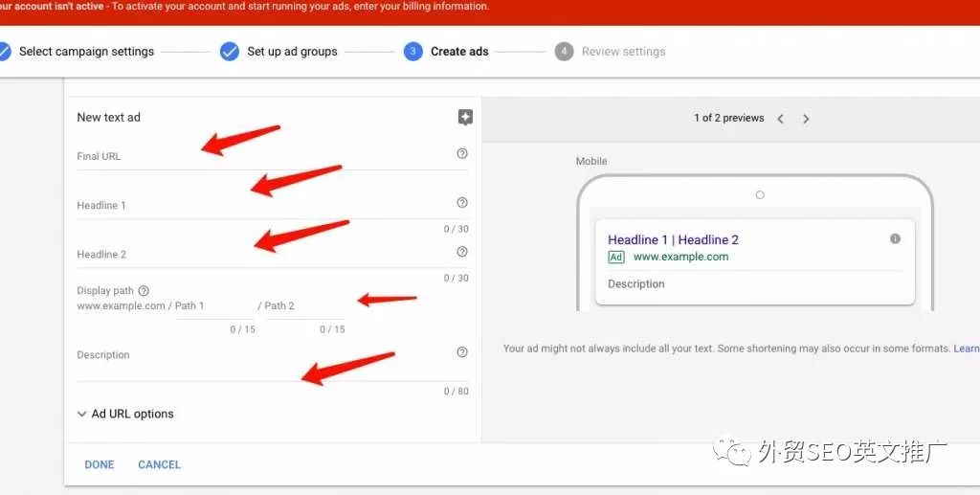
Task: Open help icon for Headline 2
Action: pyautogui.click(x=462, y=251)
